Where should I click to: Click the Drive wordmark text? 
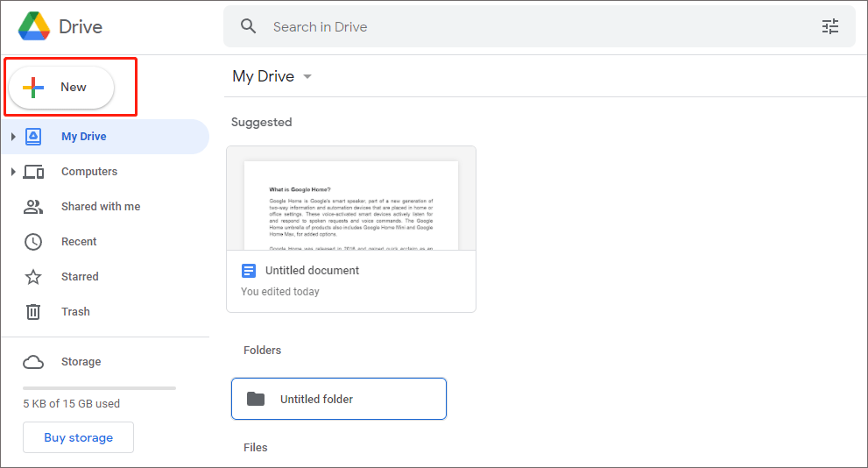(x=81, y=26)
